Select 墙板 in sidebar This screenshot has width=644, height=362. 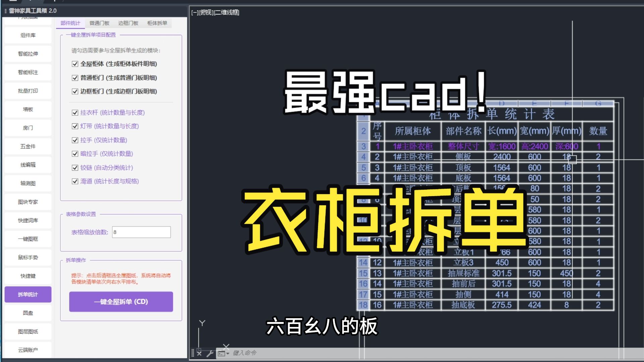(x=28, y=109)
